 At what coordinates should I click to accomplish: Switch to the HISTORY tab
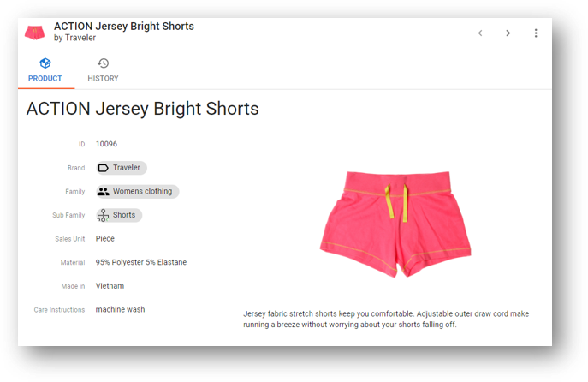coord(103,70)
